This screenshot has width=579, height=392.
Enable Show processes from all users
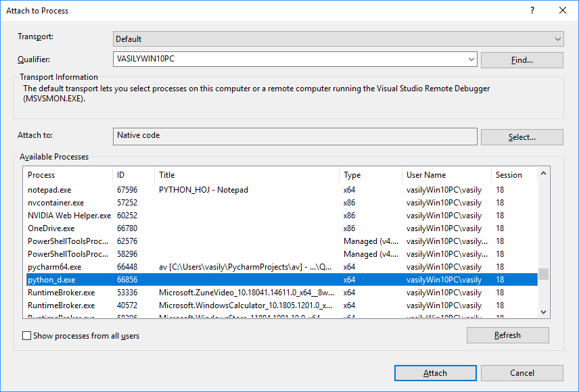(x=27, y=335)
